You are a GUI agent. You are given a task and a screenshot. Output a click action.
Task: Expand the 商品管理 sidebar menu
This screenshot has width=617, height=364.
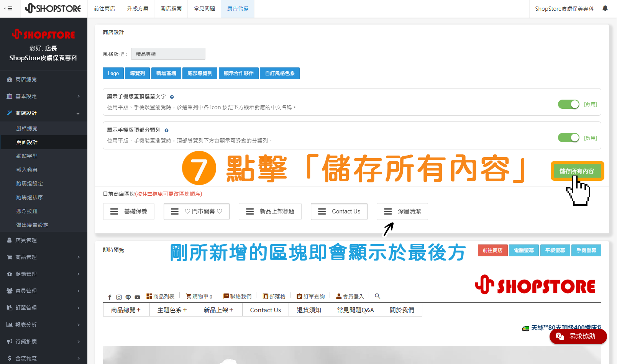(44, 257)
